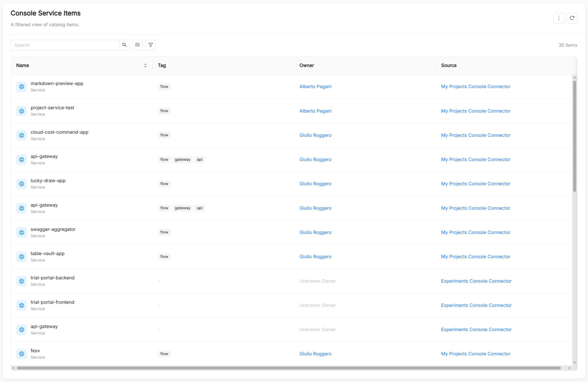Click the 30 items count label
Image resolution: width=588 pixels, height=382 pixels.
(568, 45)
